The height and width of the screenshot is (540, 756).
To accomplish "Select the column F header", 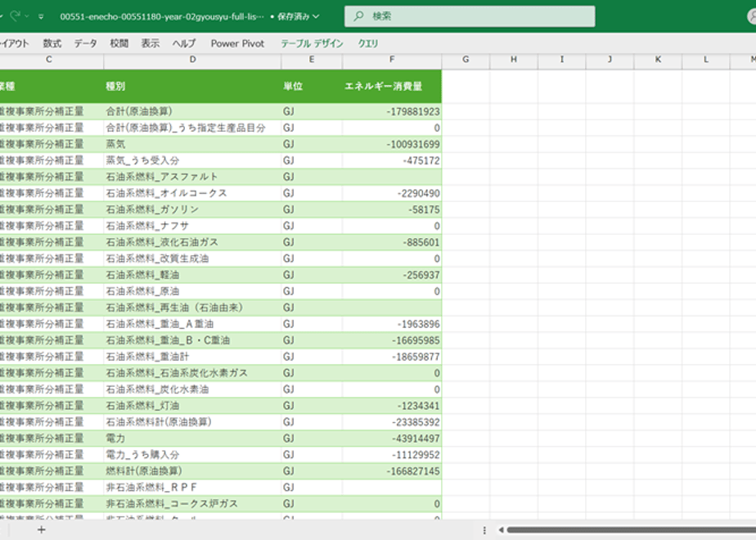I will 392,60.
